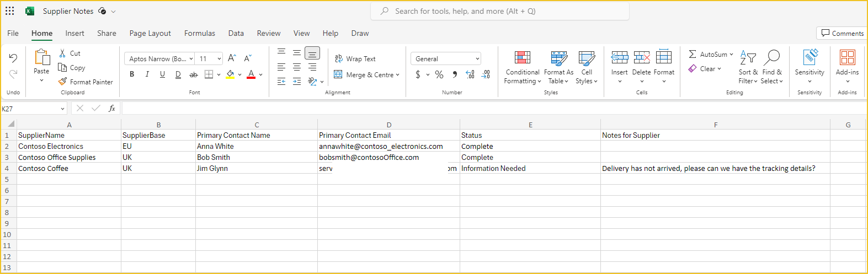
Task: Expand the font name dropdown
Action: coord(191,59)
